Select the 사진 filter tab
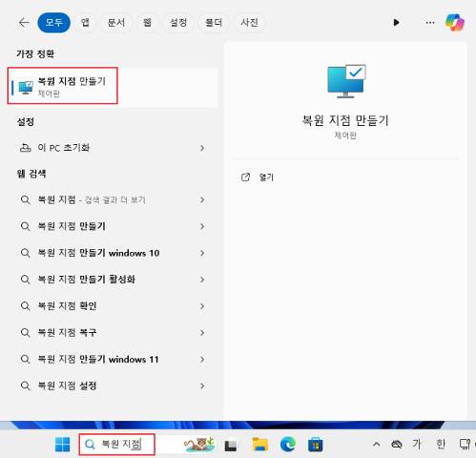476x458 pixels. [249, 23]
